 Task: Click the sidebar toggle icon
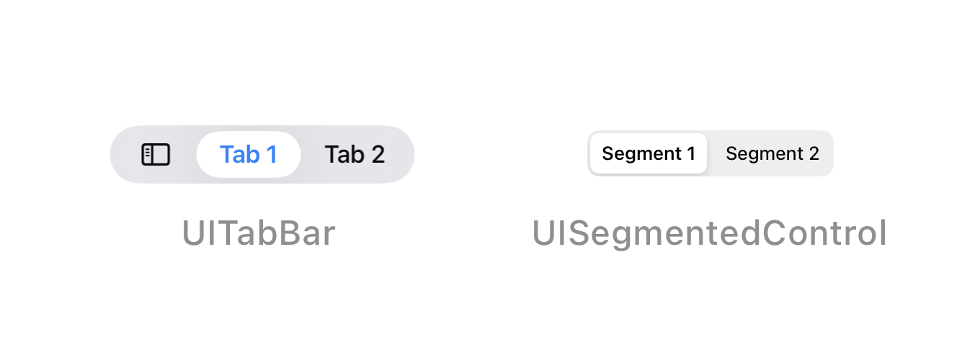[x=156, y=154]
